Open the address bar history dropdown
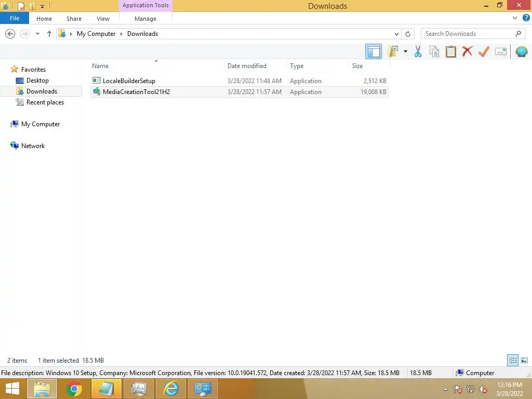Viewport: 532px width, 399px height. click(396, 34)
